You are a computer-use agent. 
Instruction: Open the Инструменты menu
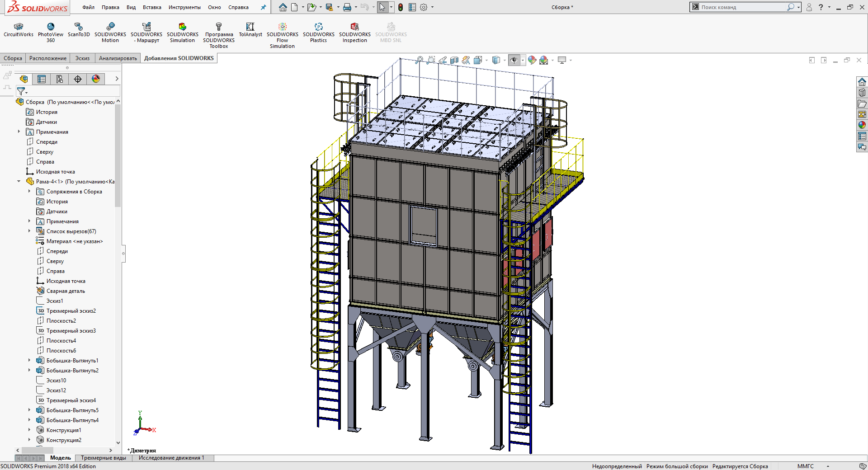(x=184, y=7)
